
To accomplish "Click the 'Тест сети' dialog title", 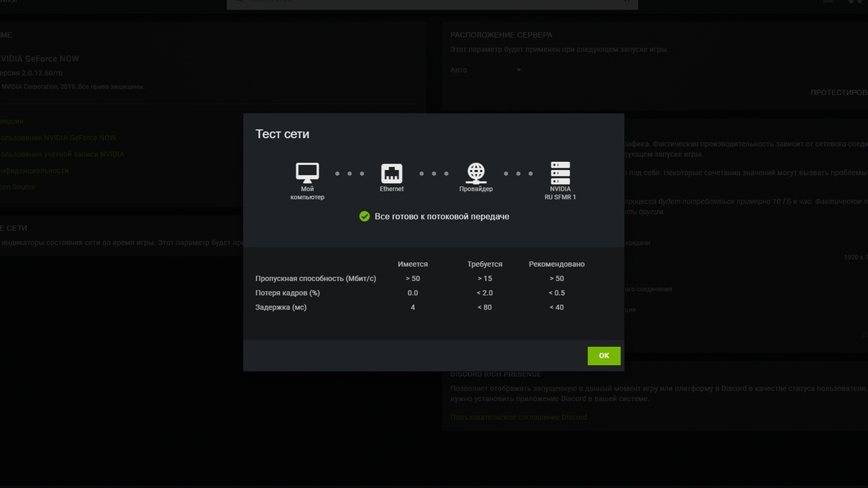I will (x=282, y=134).
